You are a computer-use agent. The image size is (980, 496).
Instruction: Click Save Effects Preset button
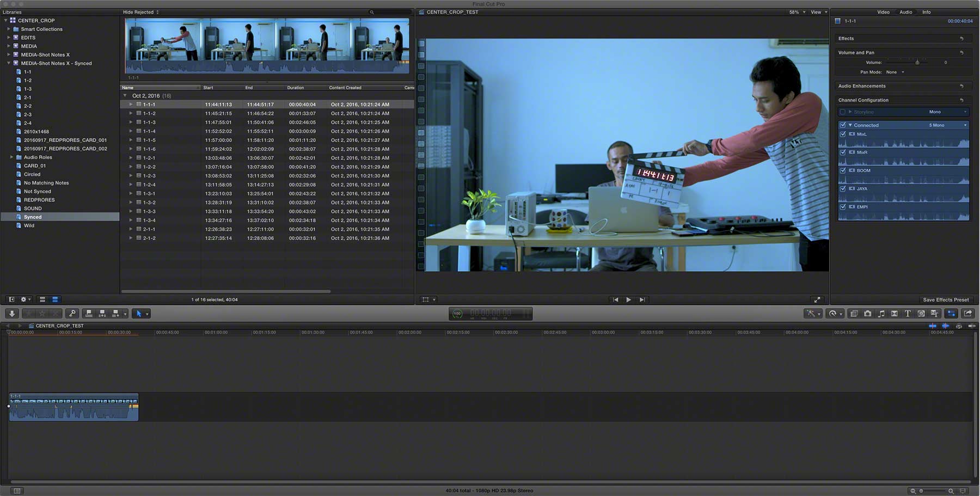point(946,300)
